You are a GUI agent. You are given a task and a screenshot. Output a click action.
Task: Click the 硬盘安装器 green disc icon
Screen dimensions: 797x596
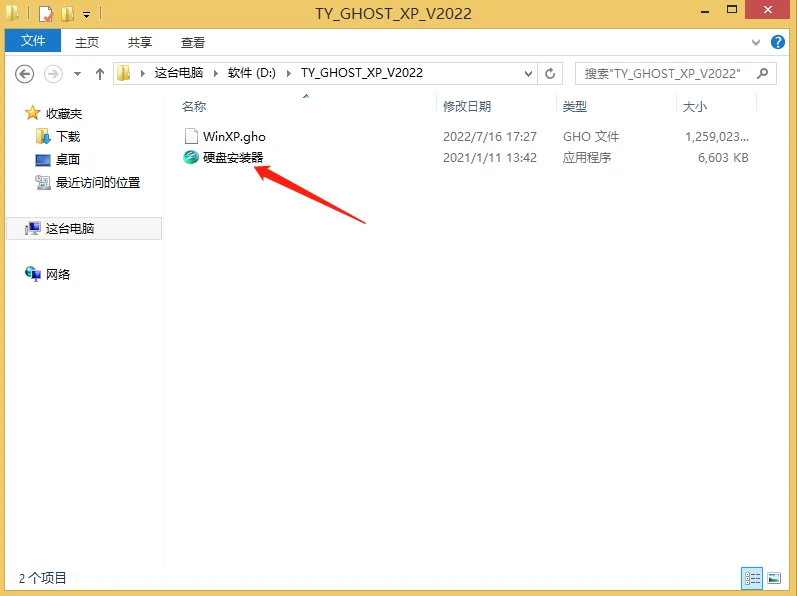(x=191, y=157)
